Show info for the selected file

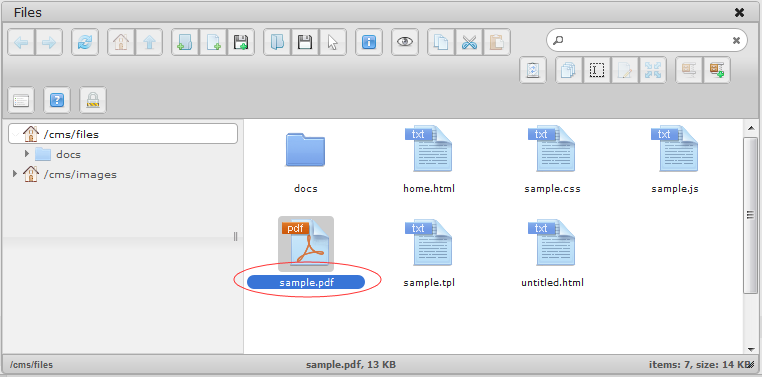pyautogui.click(x=369, y=42)
